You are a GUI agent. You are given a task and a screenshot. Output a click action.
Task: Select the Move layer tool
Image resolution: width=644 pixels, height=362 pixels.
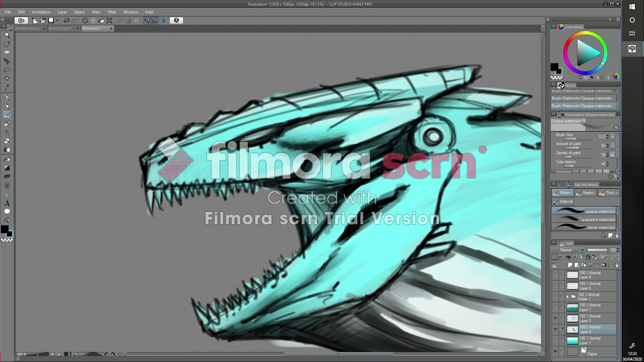click(7, 61)
